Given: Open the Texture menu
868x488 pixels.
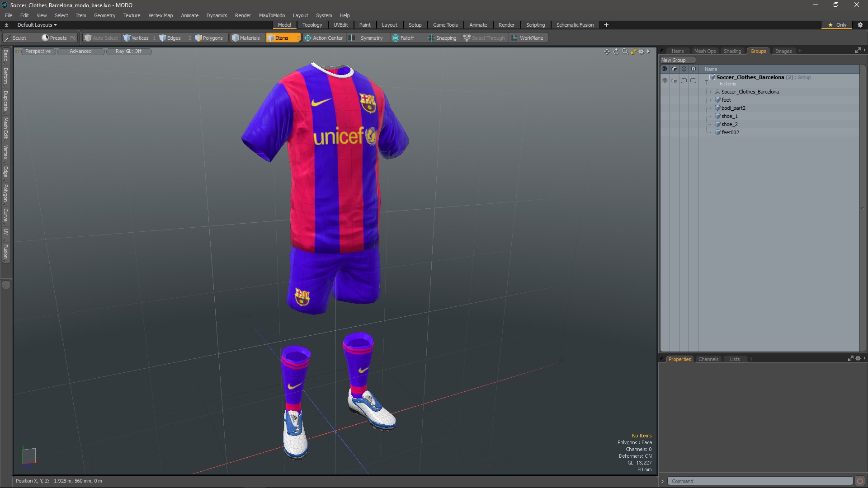Looking at the screenshot, I should point(132,15).
